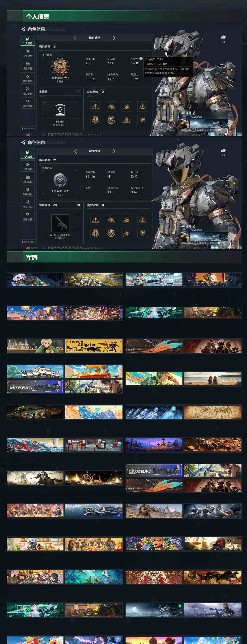Viewport: 247px width, 644px height.
Task: Toggle the 当前赛季 switch in 全面战场 panel
Action: click(54, 160)
